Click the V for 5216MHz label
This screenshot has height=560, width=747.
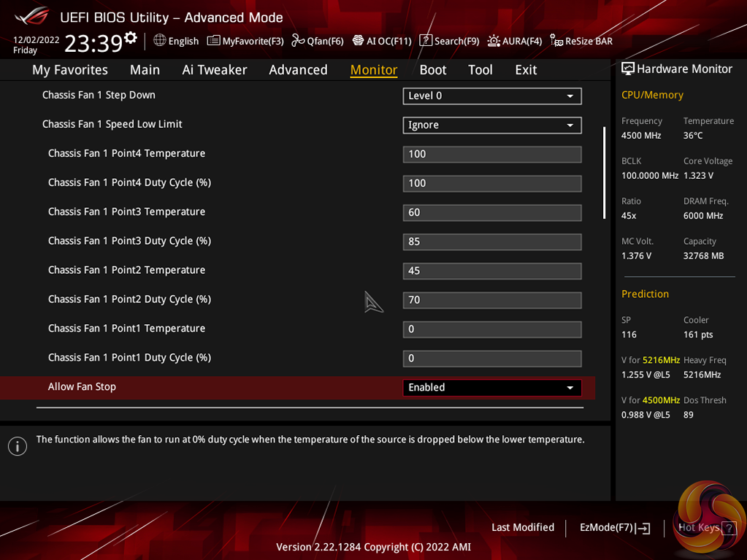(651, 361)
